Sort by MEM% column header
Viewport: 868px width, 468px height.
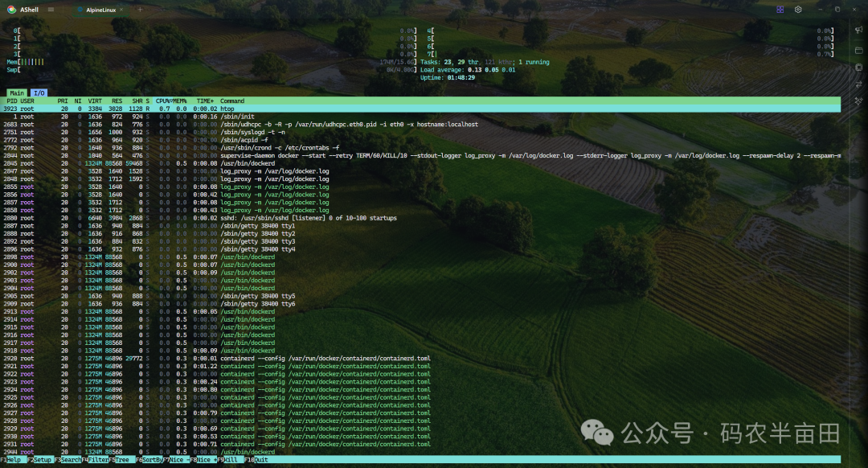coord(179,101)
